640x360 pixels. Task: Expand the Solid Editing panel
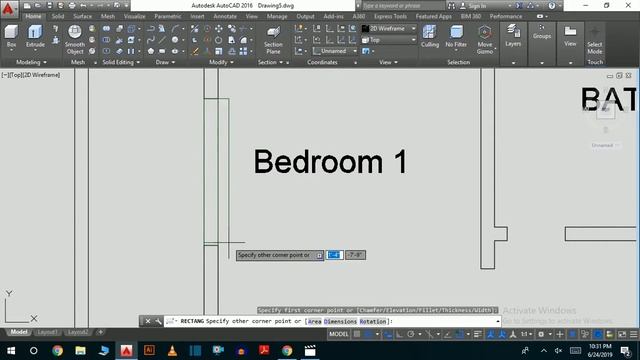click(x=121, y=62)
